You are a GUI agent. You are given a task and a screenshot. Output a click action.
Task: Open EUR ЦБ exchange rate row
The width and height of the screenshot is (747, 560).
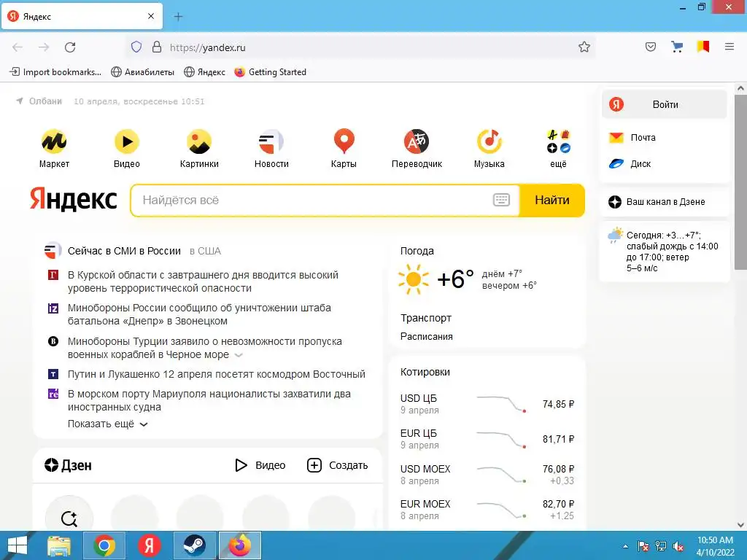(x=487, y=439)
